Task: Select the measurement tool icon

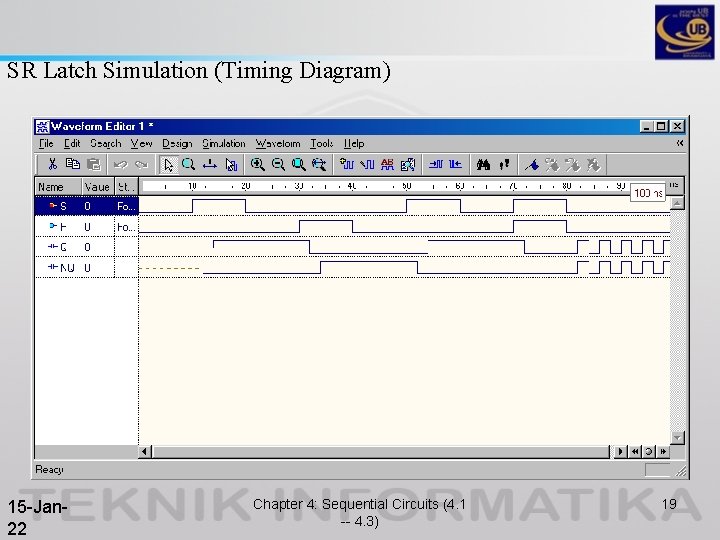Action: [210, 164]
